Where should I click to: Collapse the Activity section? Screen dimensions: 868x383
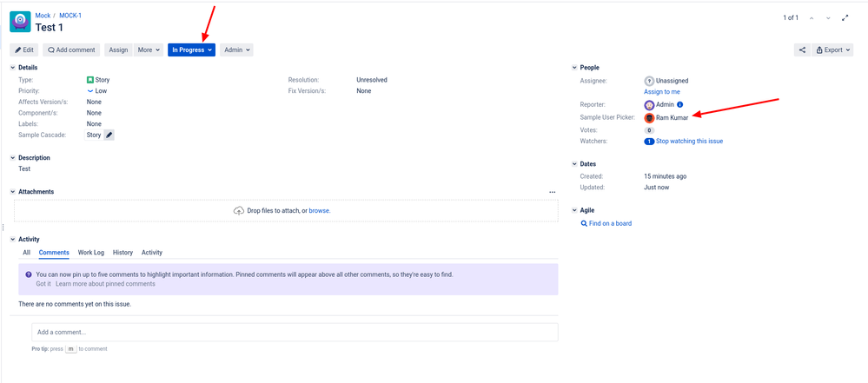coord(13,239)
